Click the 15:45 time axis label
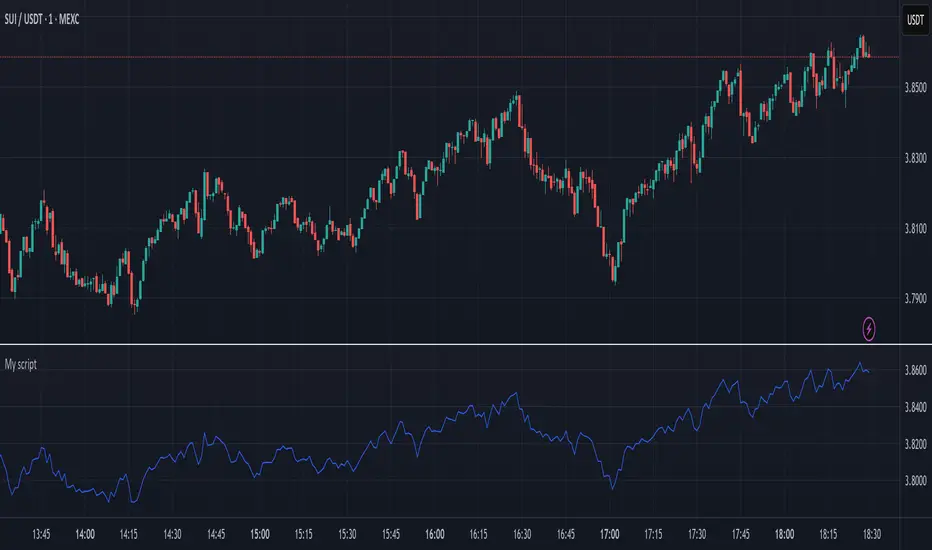Viewport: 932px width, 550px height. click(391, 534)
